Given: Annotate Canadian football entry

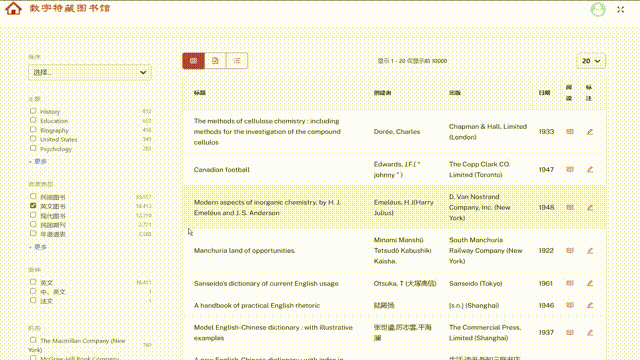Looking at the screenshot, I should (x=590, y=169).
